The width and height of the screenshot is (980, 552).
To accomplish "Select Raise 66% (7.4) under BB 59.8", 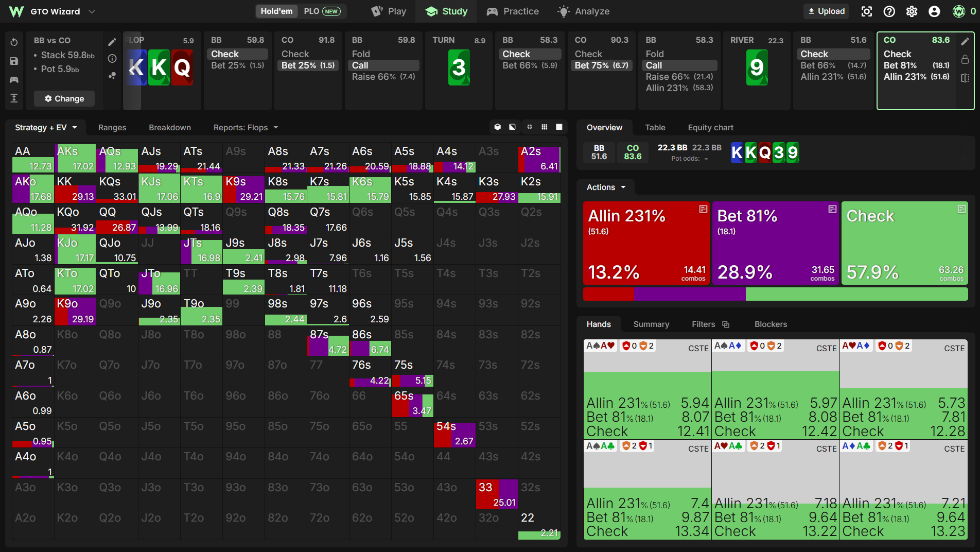I will [383, 77].
